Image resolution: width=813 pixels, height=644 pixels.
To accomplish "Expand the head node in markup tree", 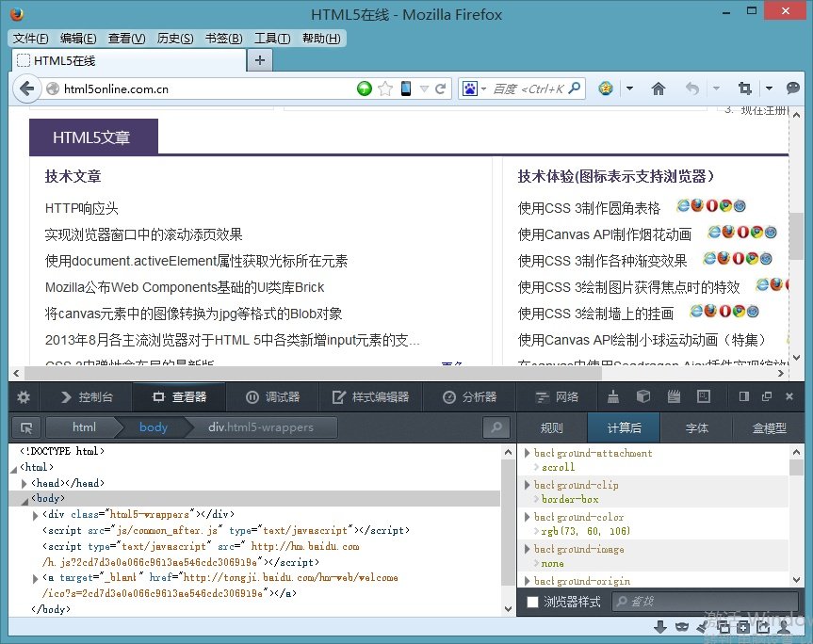I will pyautogui.click(x=24, y=483).
